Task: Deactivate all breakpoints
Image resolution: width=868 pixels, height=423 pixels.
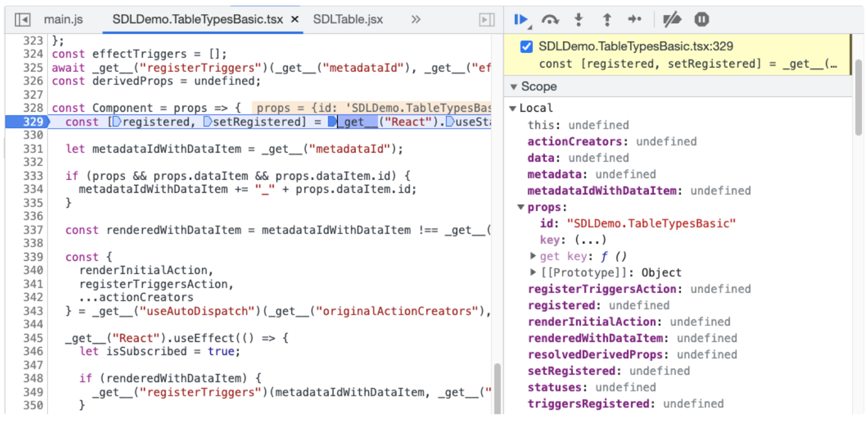Action: [x=671, y=19]
